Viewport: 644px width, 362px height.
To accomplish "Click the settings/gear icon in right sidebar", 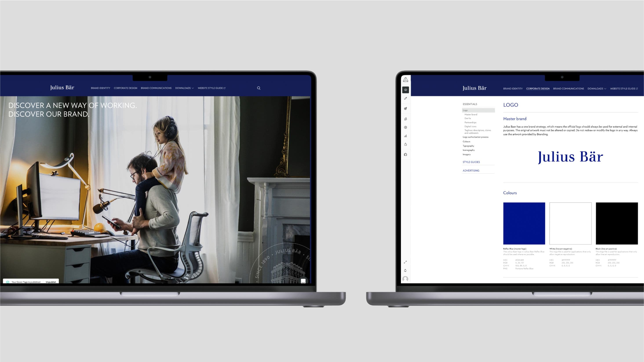I will pos(405,127).
